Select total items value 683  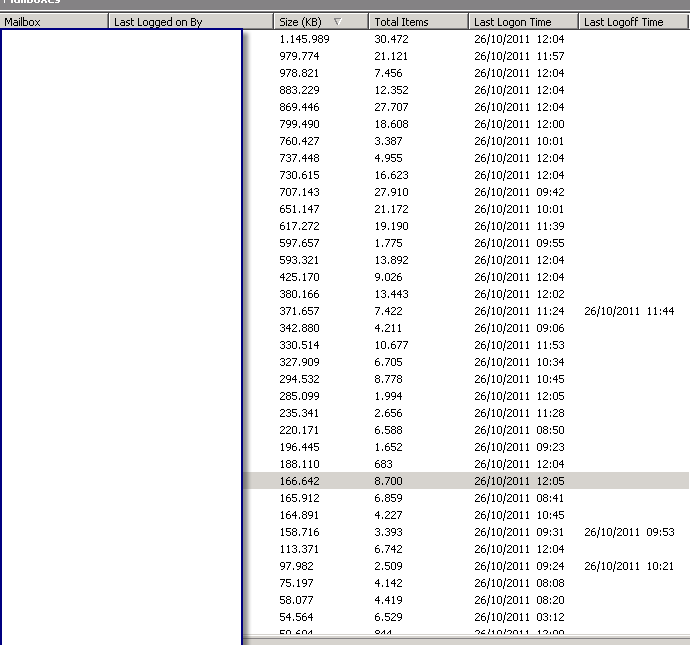pyautogui.click(x=383, y=464)
